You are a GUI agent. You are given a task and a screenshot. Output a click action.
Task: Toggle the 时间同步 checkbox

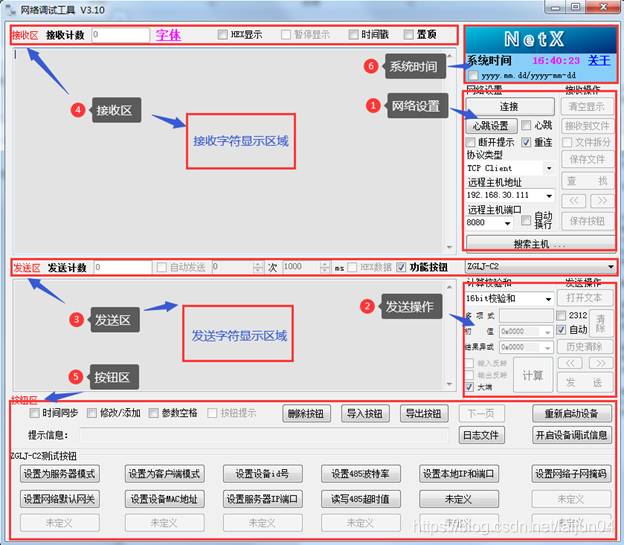[35, 413]
